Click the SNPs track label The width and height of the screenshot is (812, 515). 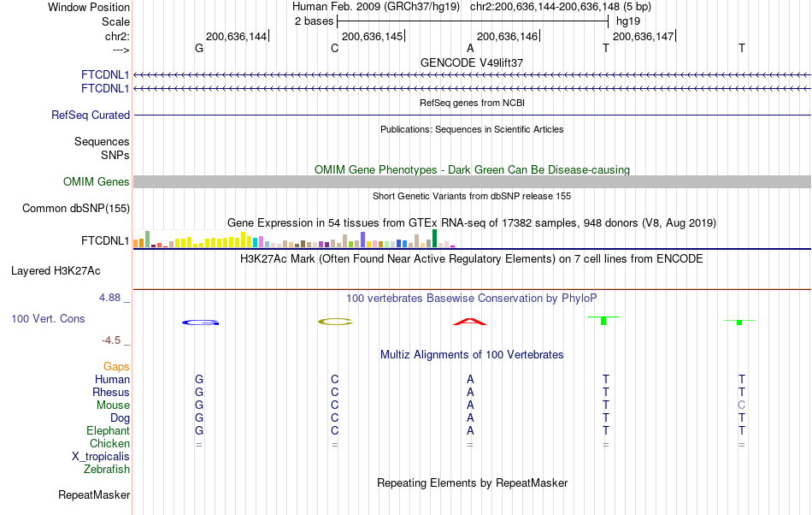click(115, 155)
